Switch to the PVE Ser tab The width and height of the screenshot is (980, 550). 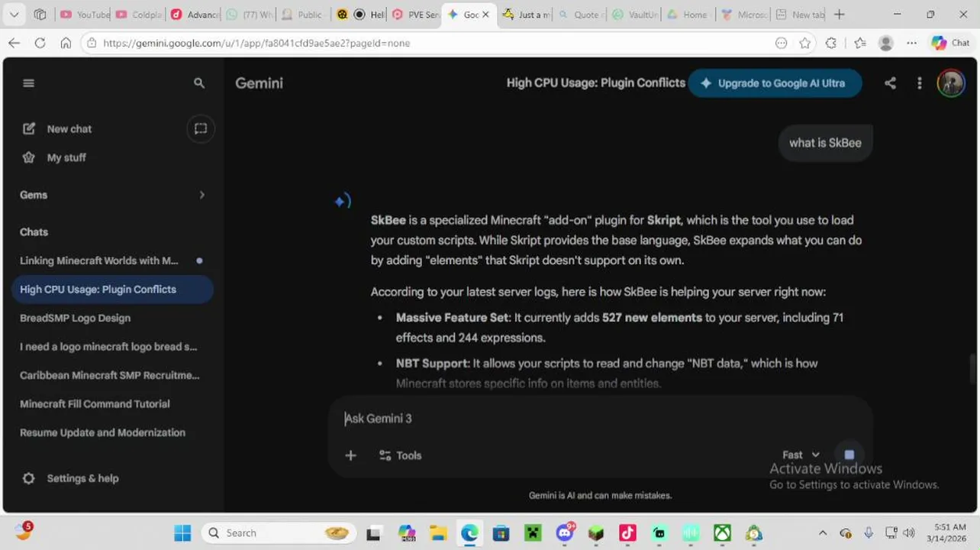click(x=414, y=15)
